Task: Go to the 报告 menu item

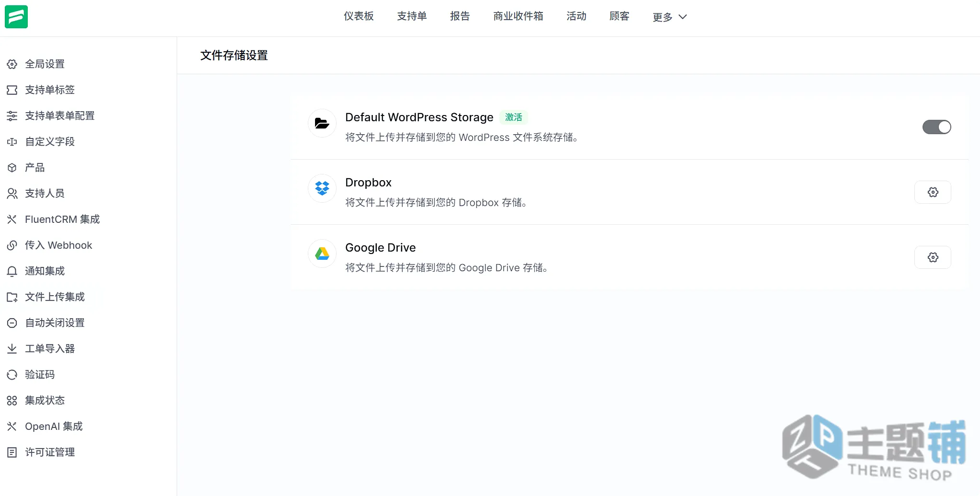Action: pyautogui.click(x=460, y=16)
